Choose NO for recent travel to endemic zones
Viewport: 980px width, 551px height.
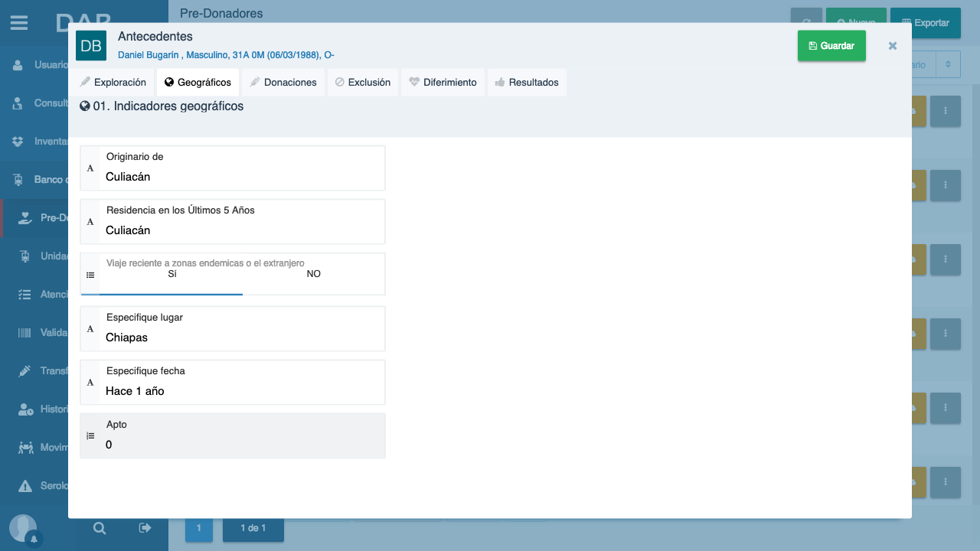click(x=313, y=274)
